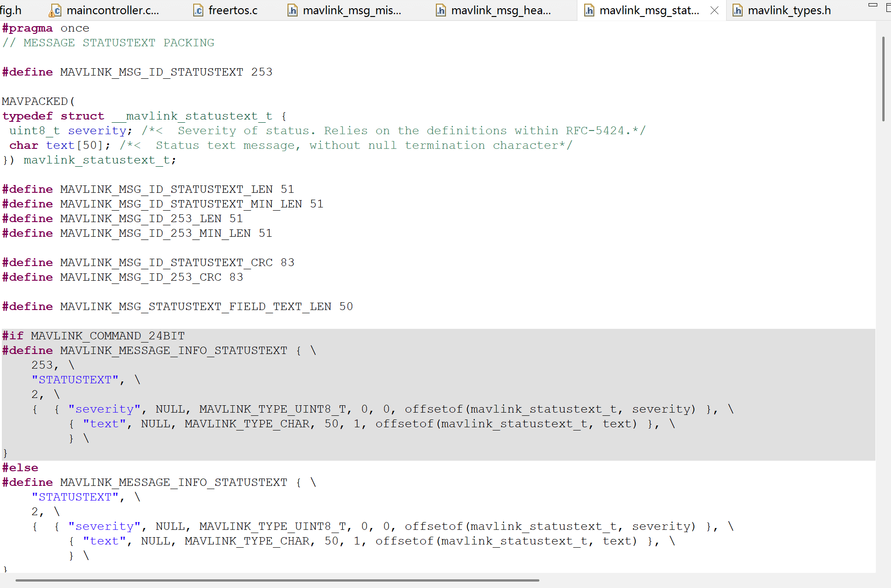Viewport: 891px width, 588px height.
Task: Close the mavlink_msg_stat tab
Action: pos(714,10)
